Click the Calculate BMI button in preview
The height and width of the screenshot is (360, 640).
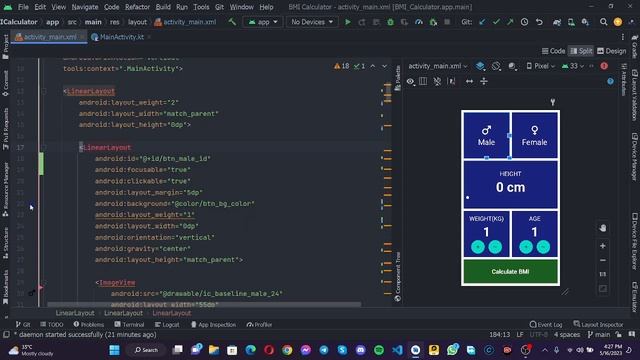click(510, 271)
